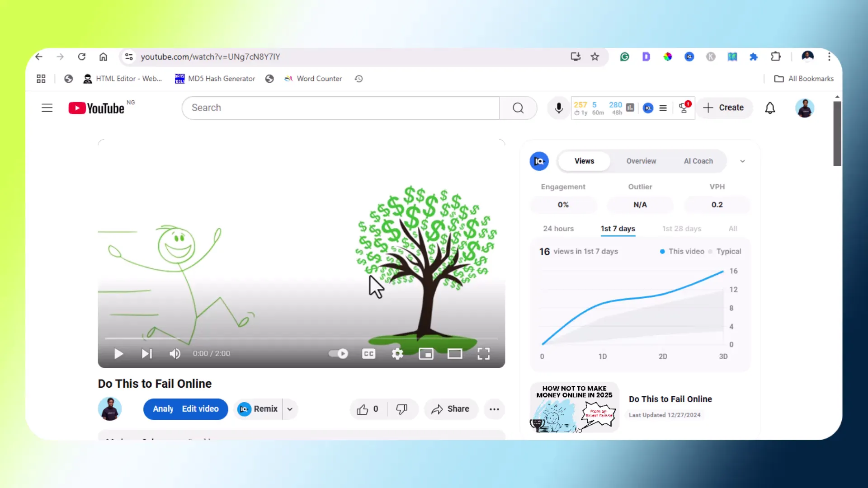Open the Word Counter bookmark
The height and width of the screenshot is (488, 868).
pyautogui.click(x=313, y=79)
